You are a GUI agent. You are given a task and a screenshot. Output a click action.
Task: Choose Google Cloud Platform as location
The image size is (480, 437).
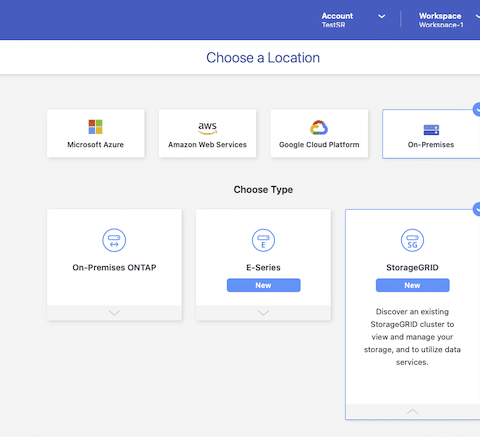coord(319,133)
